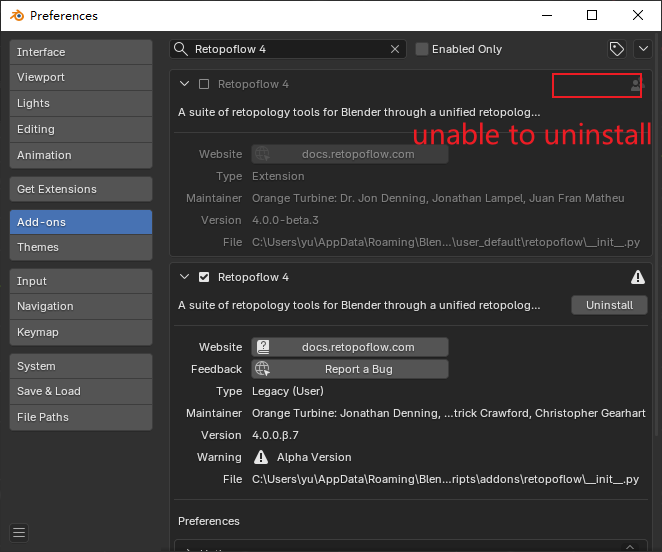Uninstall the legacy Retopoflow 4 add-on
662x552 pixels.
(609, 305)
